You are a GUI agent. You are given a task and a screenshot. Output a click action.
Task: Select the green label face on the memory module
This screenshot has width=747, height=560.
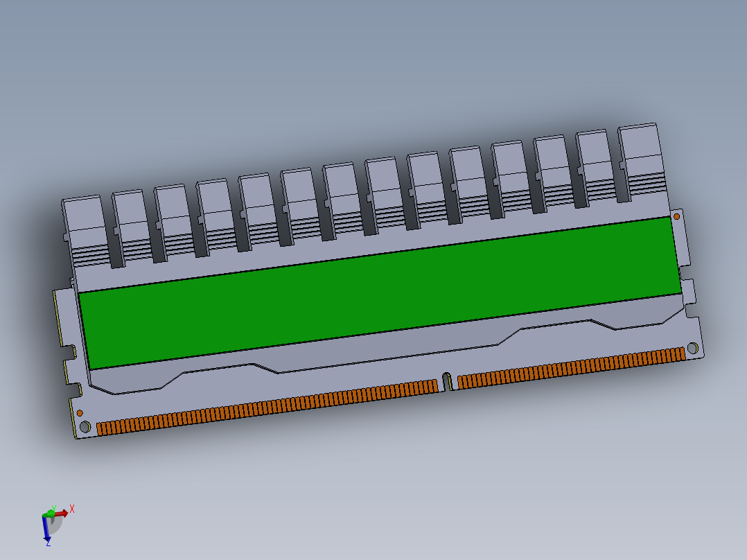380,293
